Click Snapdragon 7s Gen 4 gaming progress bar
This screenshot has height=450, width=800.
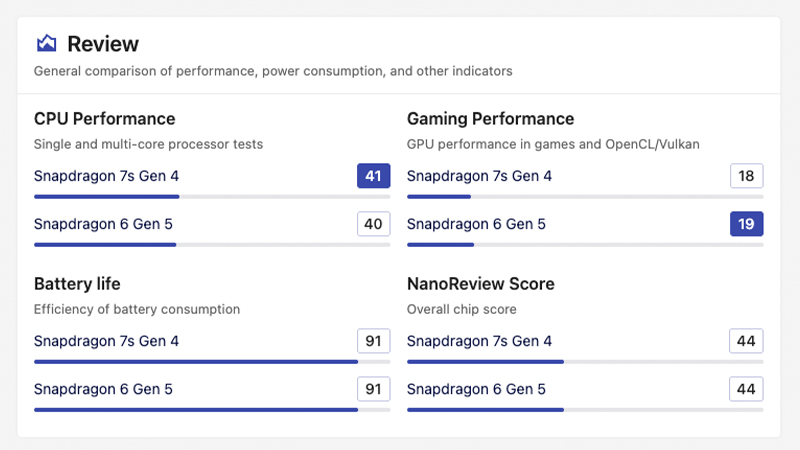[x=585, y=196]
